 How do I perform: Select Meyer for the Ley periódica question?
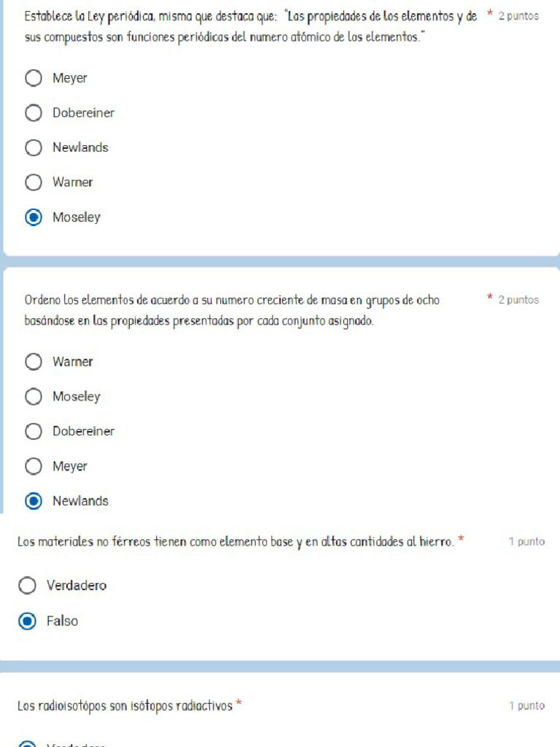[x=34, y=78]
